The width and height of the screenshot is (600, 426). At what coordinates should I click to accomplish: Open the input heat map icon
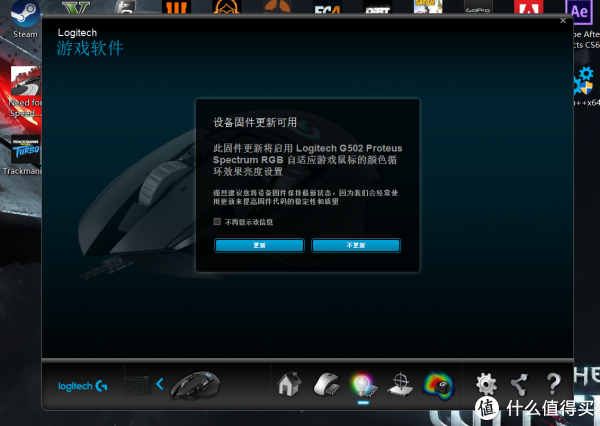pos(439,385)
